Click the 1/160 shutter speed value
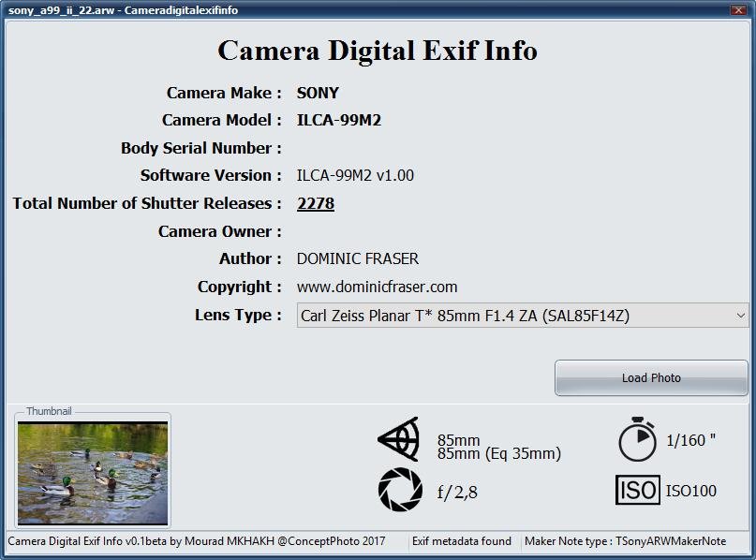Image resolution: width=756 pixels, height=560 pixels. click(x=691, y=440)
